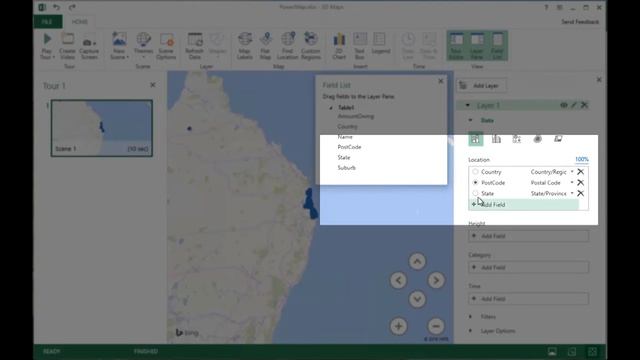Select the Suburb field in Field List
The width and height of the screenshot is (640, 360).
pyautogui.click(x=347, y=168)
